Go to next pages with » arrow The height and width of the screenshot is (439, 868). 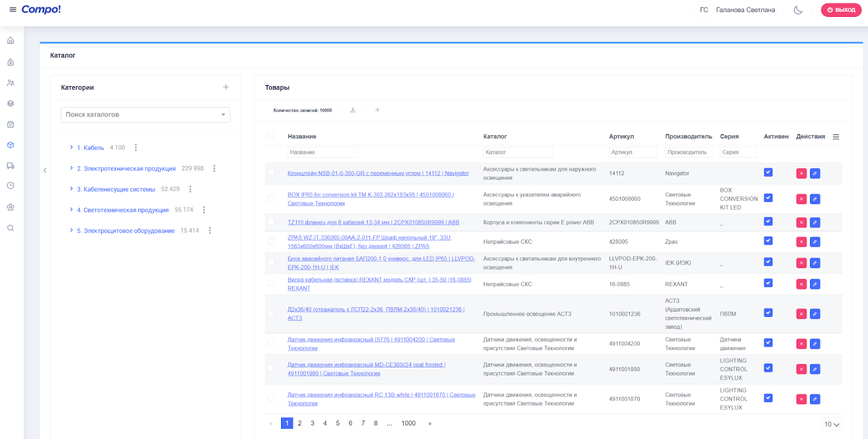pyautogui.click(x=430, y=423)
